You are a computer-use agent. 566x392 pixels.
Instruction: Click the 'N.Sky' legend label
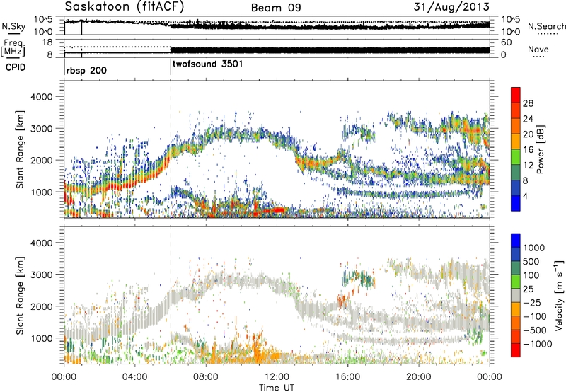[x=13, y=26]
